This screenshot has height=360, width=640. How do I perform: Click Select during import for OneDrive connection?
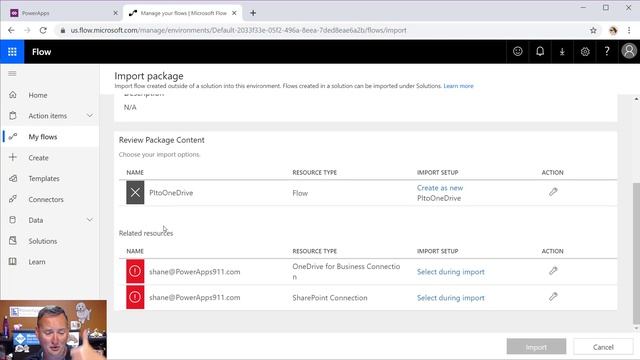coord(451,272)
